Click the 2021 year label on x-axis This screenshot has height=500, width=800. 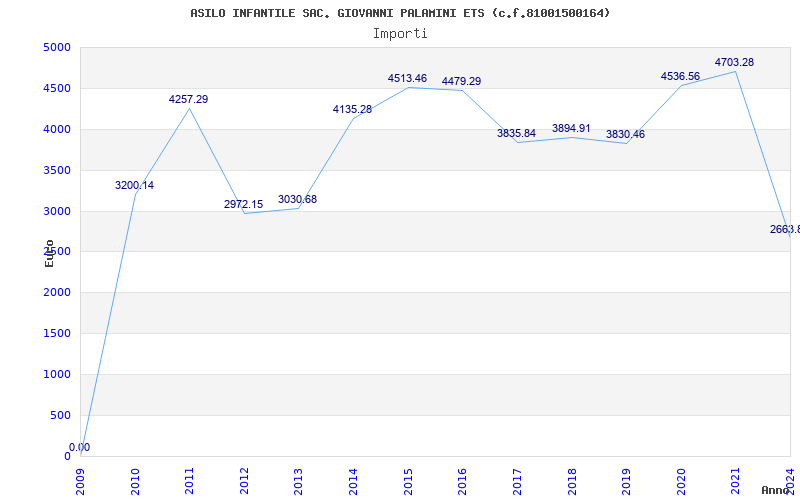[736, 481]
